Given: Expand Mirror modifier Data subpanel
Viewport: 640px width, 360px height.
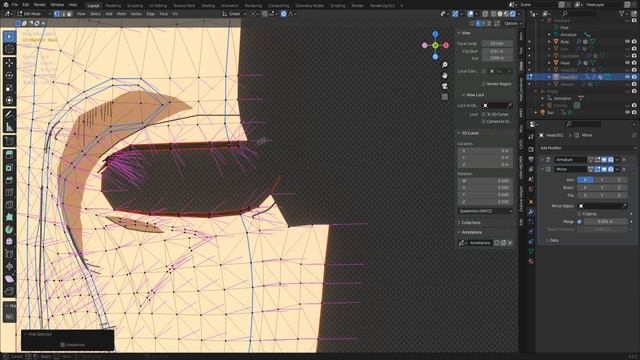Looking at the screenshot, I should coord(552,240).
